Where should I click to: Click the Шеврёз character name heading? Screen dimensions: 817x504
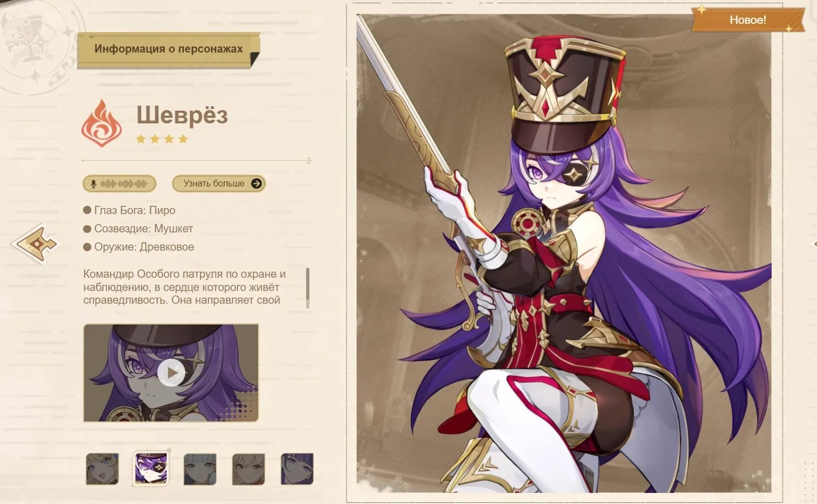coord(182,115)
